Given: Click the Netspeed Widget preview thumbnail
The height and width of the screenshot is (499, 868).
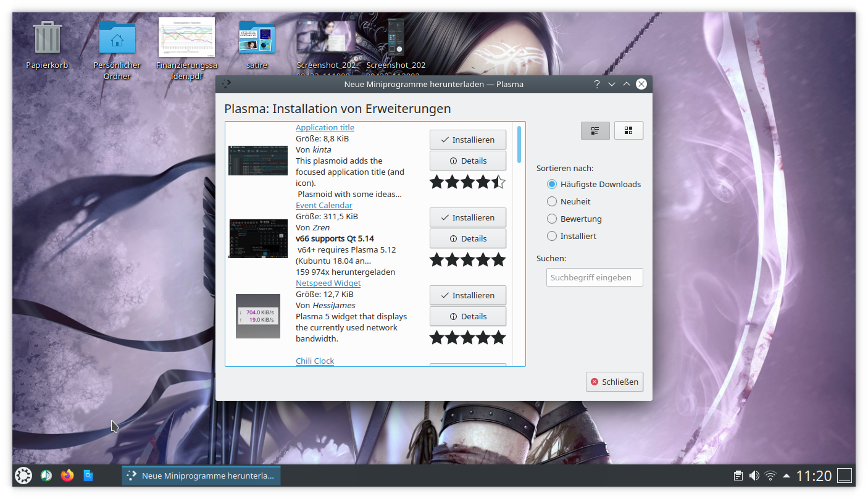Looking at the screenshot, I should 258,316.
